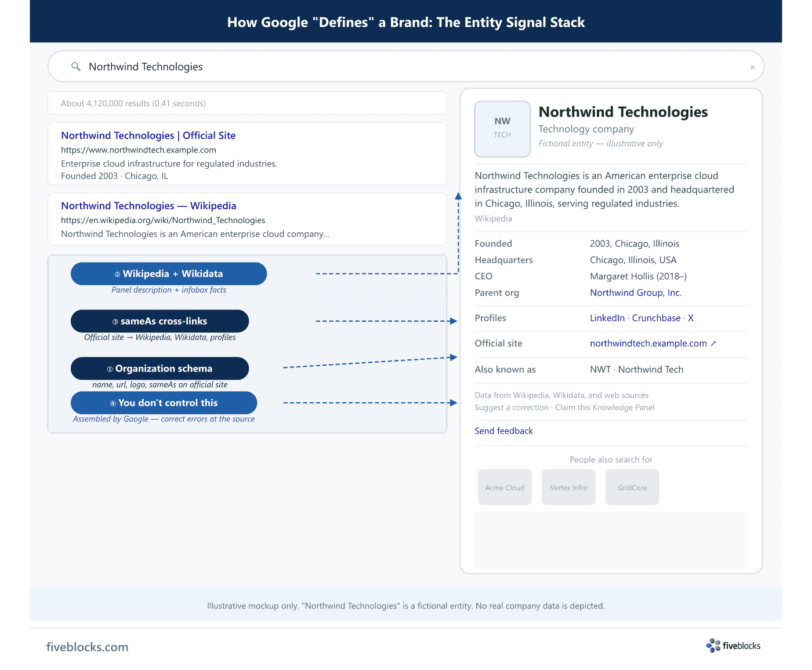Click the Technology company subtitle
Screen dimensions: 812x670
point(586,129)
